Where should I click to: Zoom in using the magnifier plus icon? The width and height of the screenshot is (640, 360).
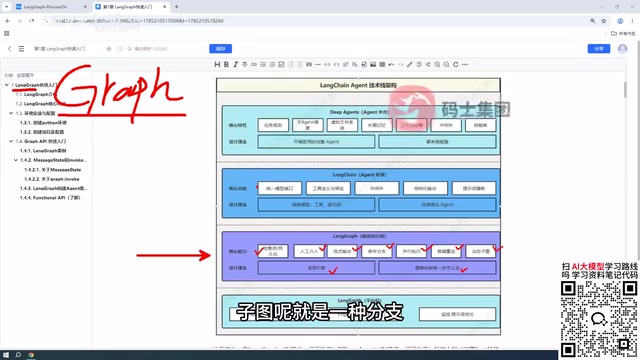pyautogui.click(x=437, y=64)
